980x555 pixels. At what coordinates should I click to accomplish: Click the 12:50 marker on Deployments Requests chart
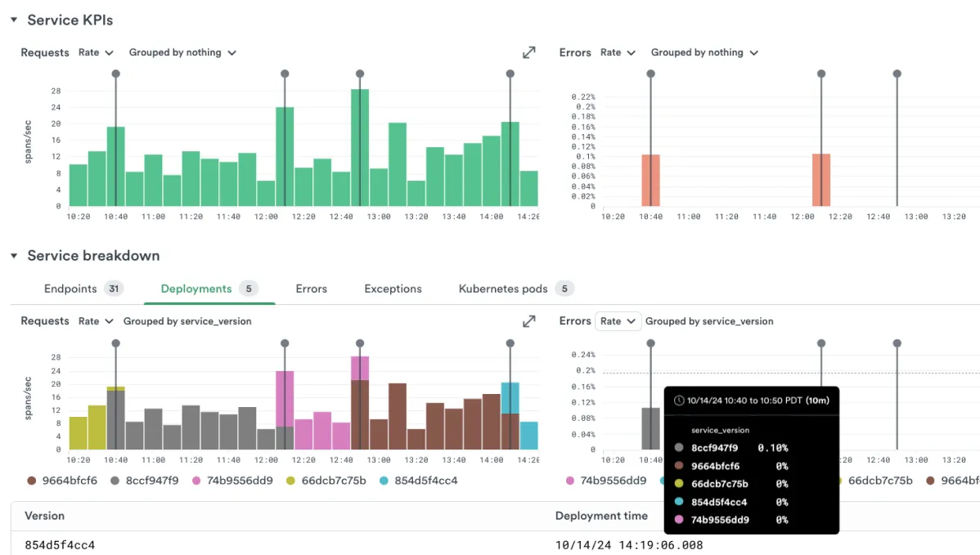click(x=360, y=343)
